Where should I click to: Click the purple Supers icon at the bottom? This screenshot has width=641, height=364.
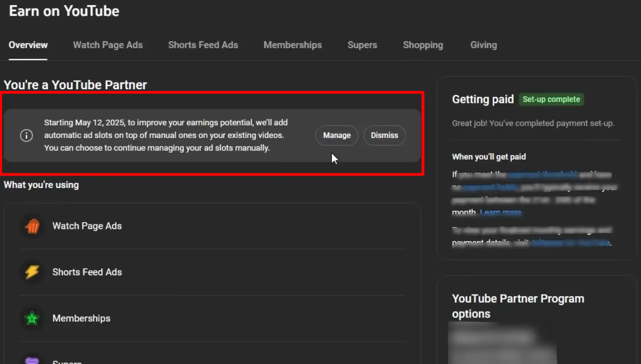click(32, 360)
